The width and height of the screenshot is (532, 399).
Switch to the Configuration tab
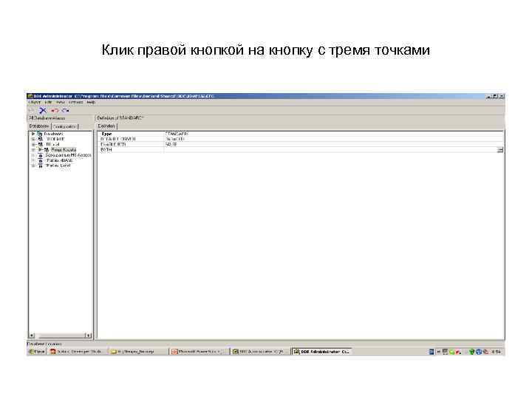point(65,126)
